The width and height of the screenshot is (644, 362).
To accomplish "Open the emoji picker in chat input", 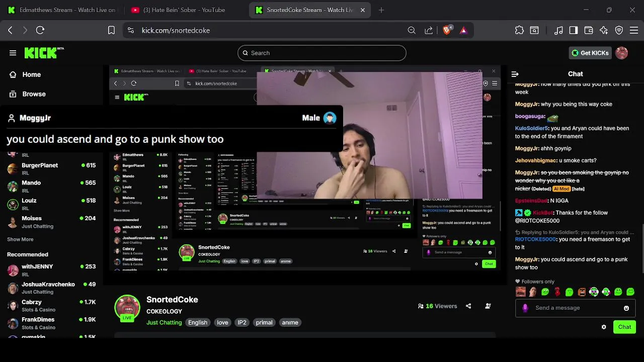I will [x=626, y=308].
